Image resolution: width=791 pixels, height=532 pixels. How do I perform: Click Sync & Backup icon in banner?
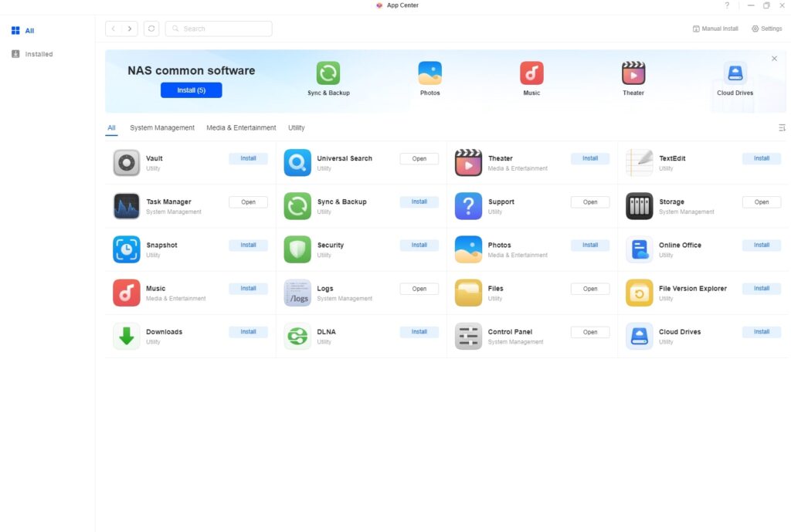[x=328, y=73]
